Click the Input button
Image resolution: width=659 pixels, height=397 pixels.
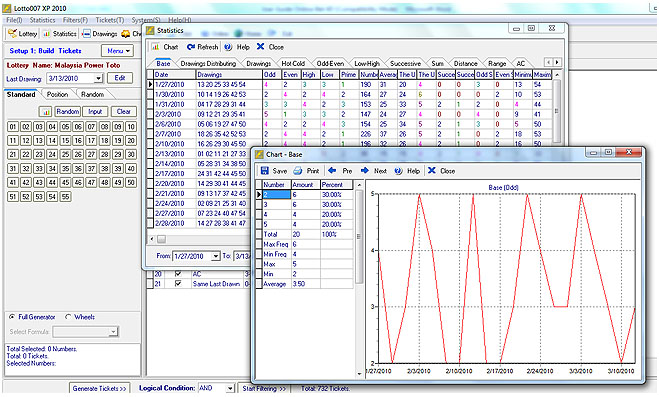(x=95, y=112)
